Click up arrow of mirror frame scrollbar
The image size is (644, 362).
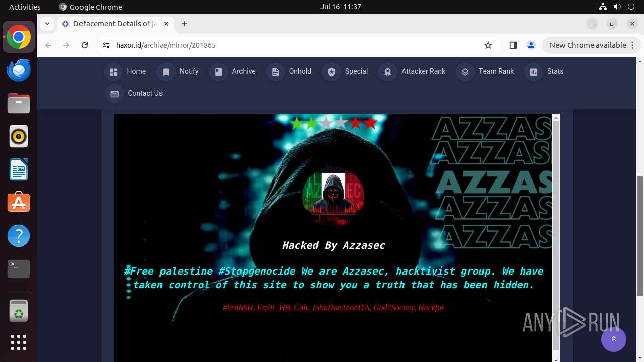[556, 118]
